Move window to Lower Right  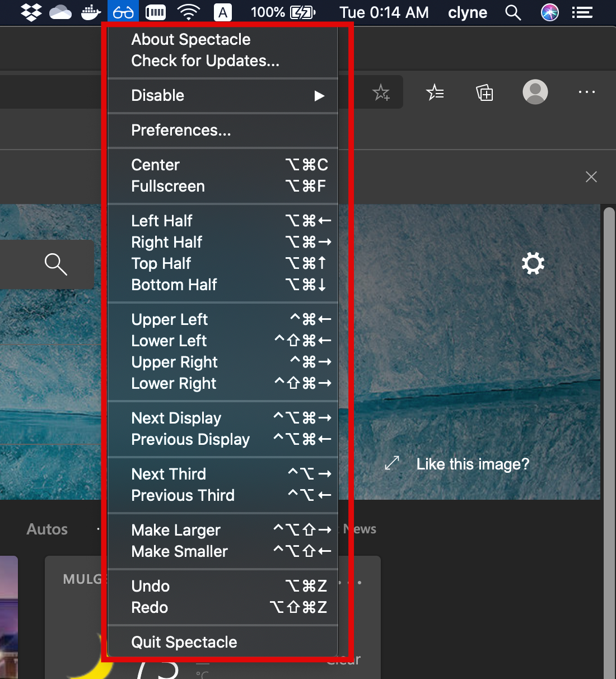click(223, 383)
